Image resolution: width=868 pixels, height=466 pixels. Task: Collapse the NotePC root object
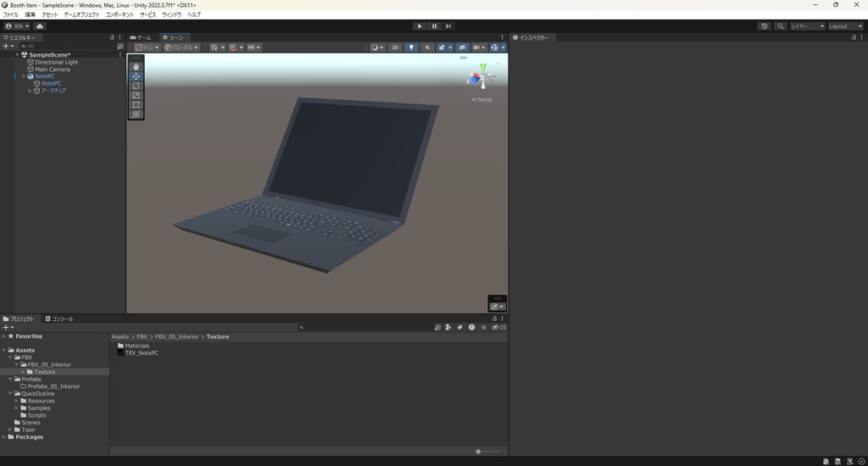(x=24, y=76)
